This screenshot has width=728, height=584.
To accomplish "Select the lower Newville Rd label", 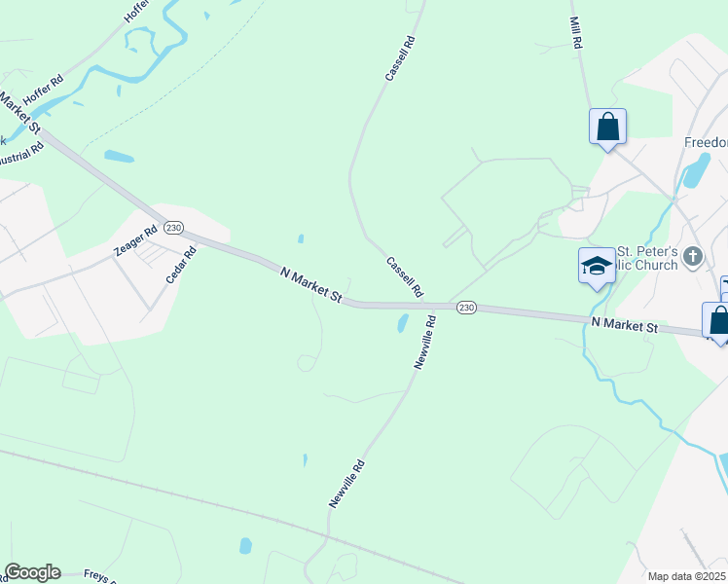I will pyautogui.click(x=346, y=484).
